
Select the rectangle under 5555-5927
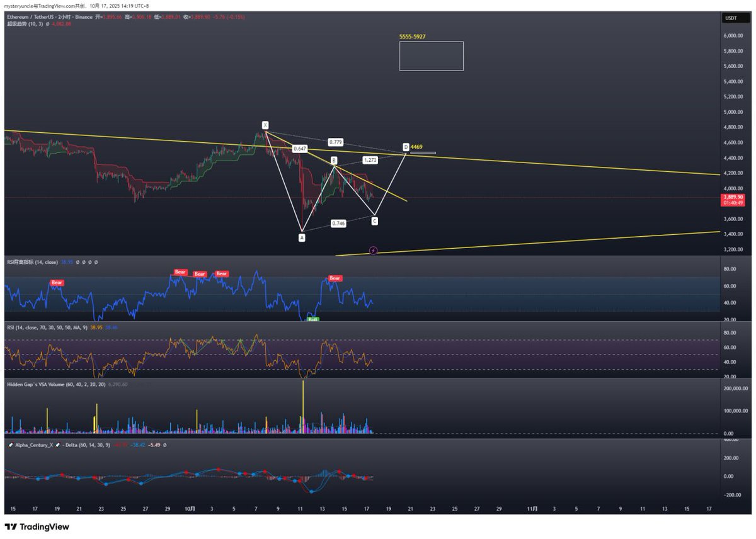pyautogui.click(x=431, y=56)
